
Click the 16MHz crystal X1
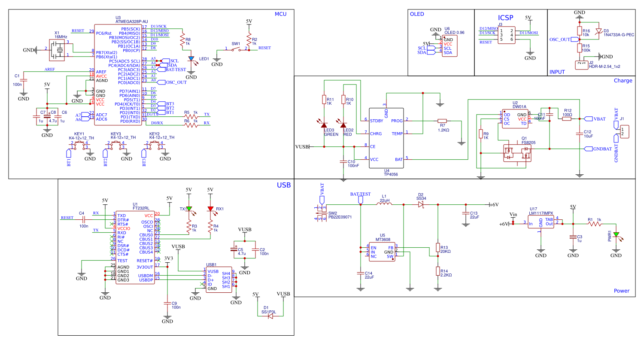(x=57, y=50)
